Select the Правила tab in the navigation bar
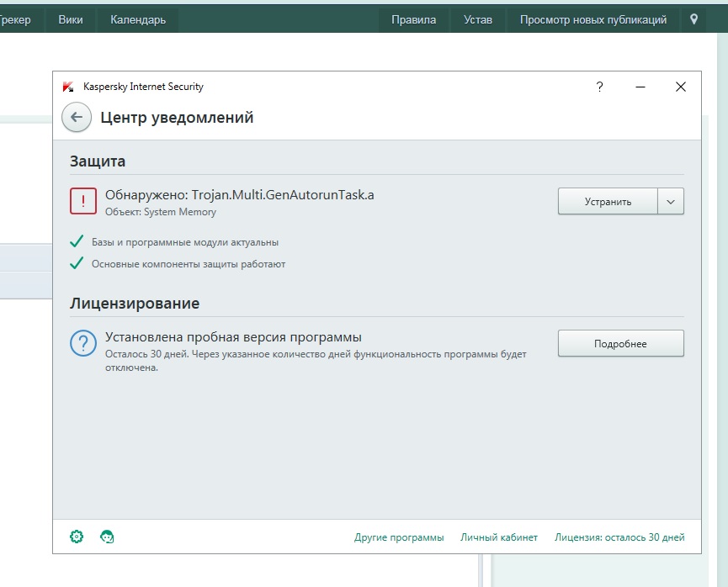728x587 pixels. point(413,19)
